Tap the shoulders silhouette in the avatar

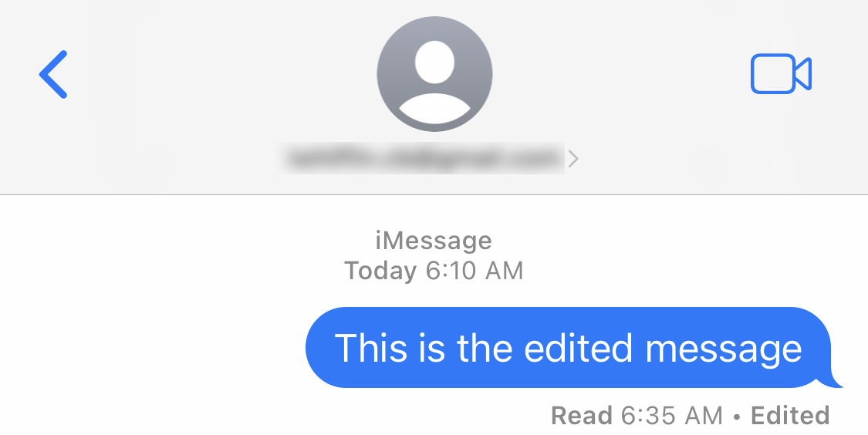pyautogui.click(x=434, y=109)
